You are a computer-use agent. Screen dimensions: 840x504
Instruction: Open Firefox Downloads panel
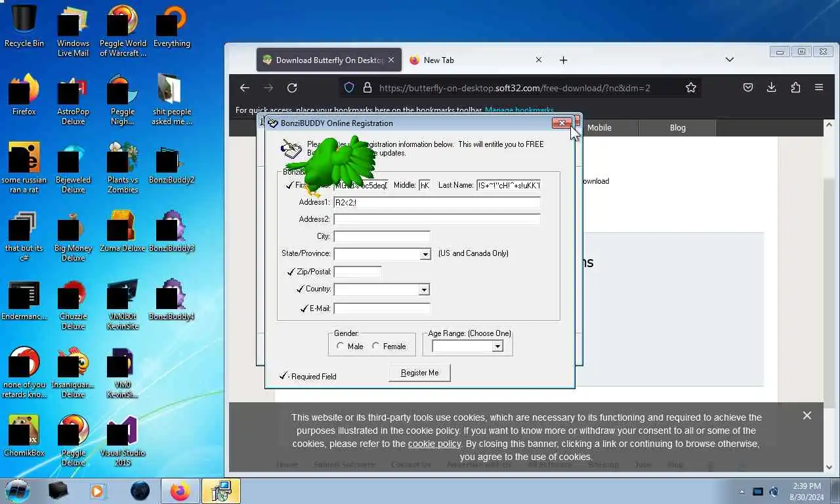(x=772, y=87)
